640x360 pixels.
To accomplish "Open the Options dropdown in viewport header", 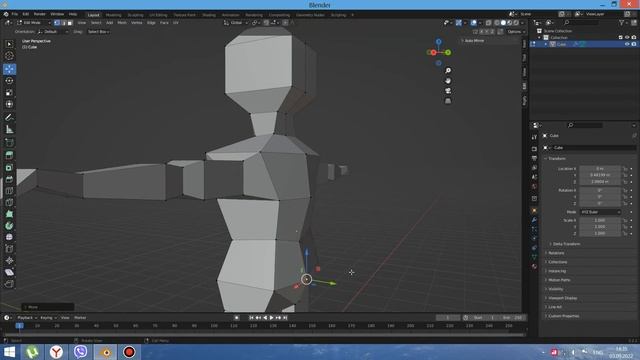I will coord(516,31).
